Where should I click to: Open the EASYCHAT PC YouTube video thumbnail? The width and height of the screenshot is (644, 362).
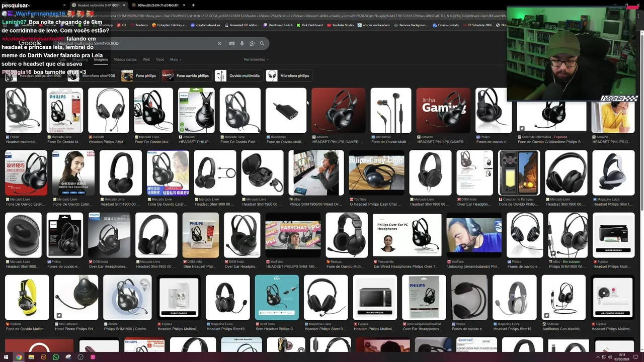pos(293,235)
